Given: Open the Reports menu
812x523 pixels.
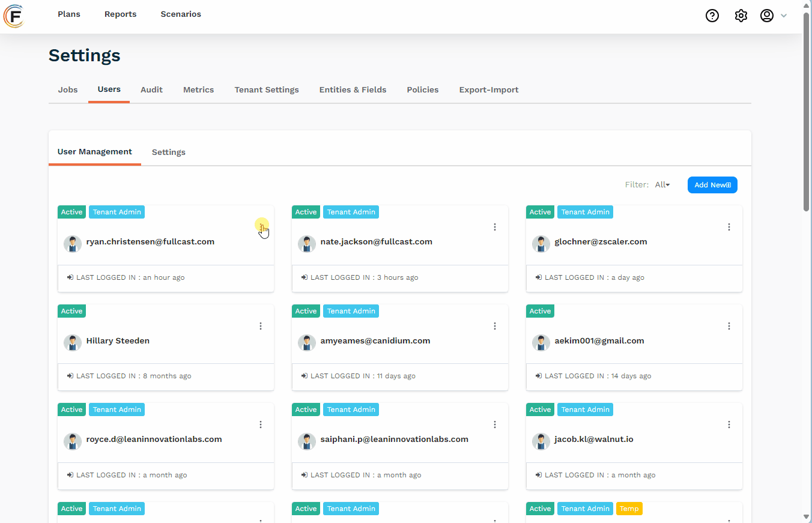Looking at the screenshot, I should (121, 14).
